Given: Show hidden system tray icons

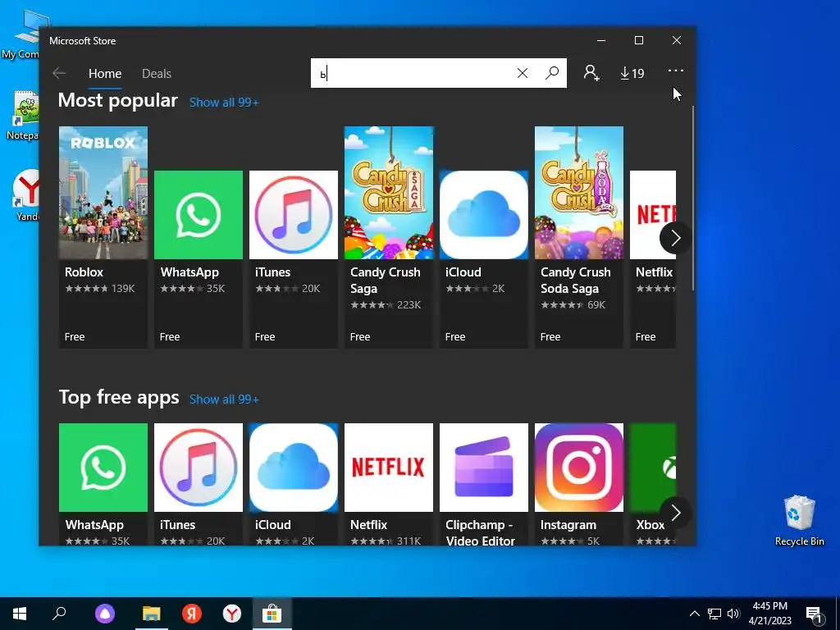Looking at the screenshot, I should [x=694, y=614].
